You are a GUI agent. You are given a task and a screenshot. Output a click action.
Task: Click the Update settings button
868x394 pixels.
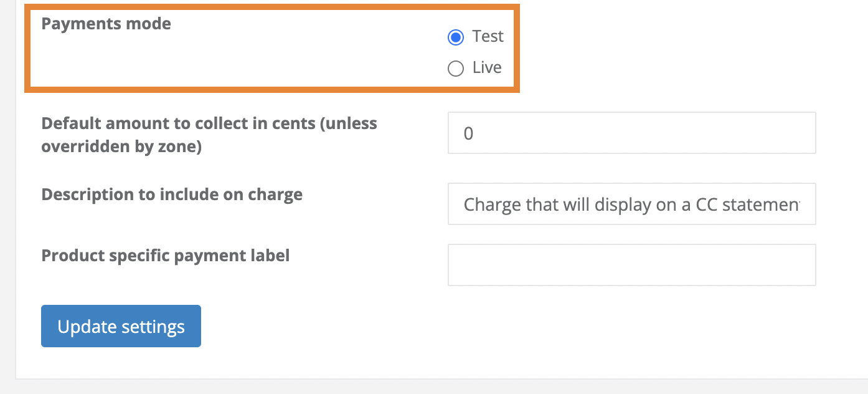120,325
